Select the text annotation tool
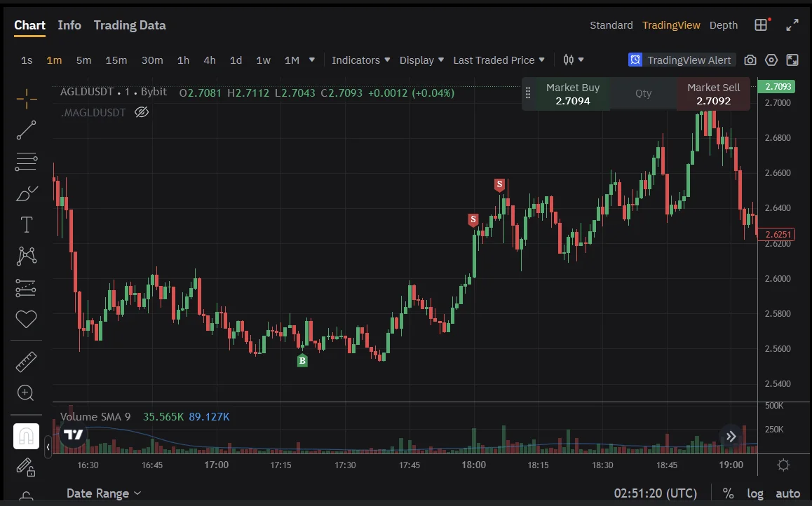The image size is (812, 506). coord(27,225)
